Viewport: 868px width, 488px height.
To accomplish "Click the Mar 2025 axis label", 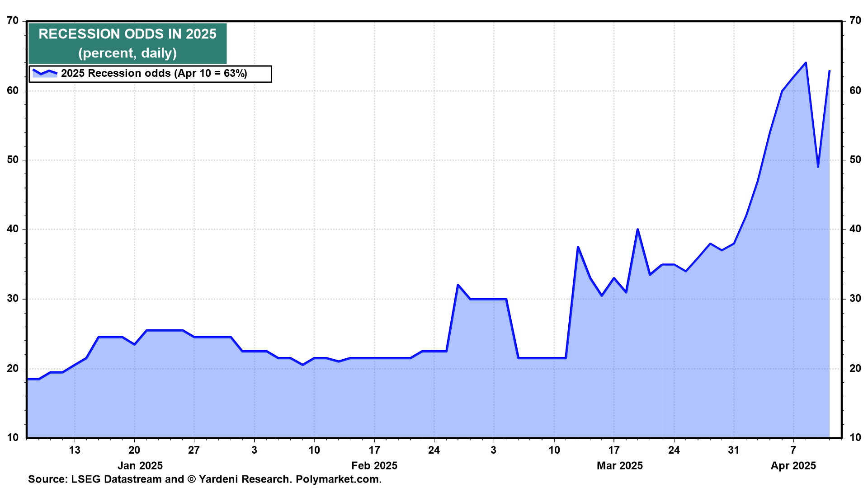I will (x=619, y=465).
